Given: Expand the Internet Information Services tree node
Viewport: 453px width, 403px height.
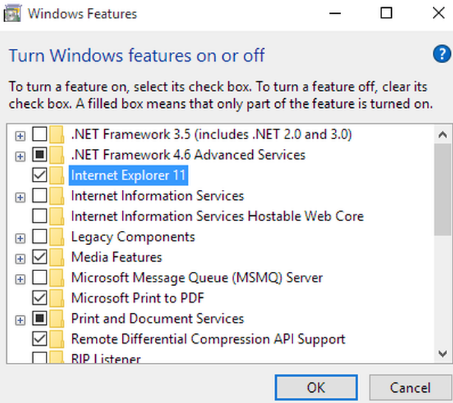Looking at the screenshot, I should coord(20,197).
